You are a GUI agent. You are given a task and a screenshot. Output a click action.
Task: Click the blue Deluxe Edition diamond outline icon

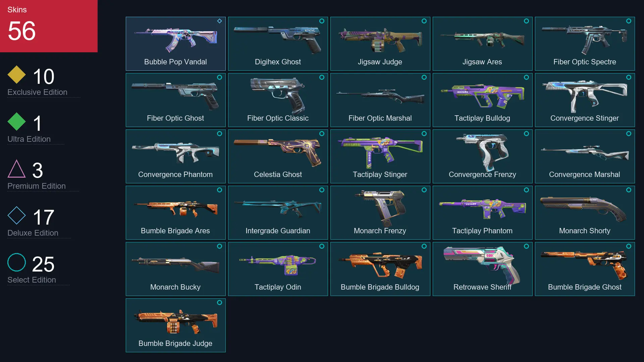[x=16, y=215]
